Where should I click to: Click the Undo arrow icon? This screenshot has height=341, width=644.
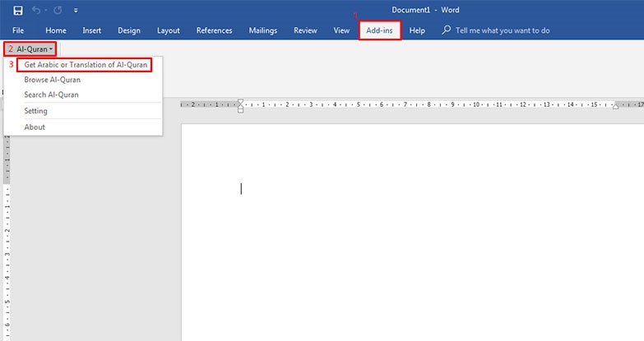click(x=36, y=10)
